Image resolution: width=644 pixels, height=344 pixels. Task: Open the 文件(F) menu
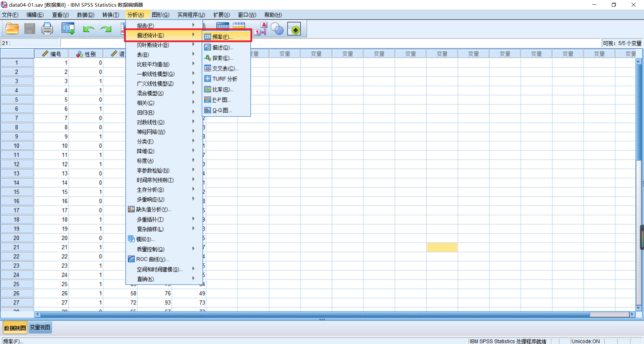point(10,15)
